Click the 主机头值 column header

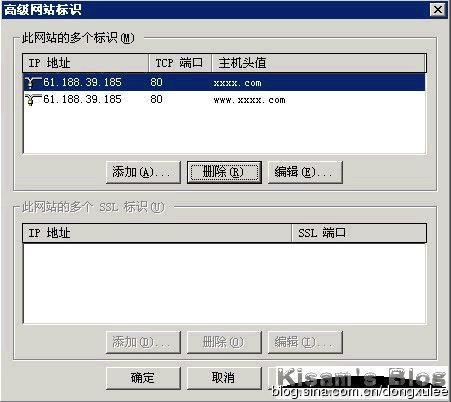pyautogui.click(x=319, y=63)
